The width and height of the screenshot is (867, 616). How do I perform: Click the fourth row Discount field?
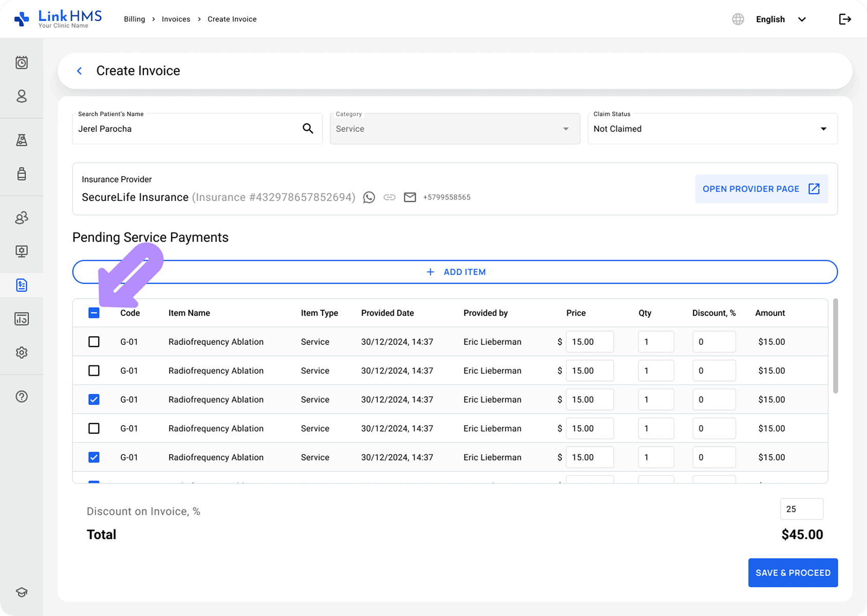coord(714,428)
